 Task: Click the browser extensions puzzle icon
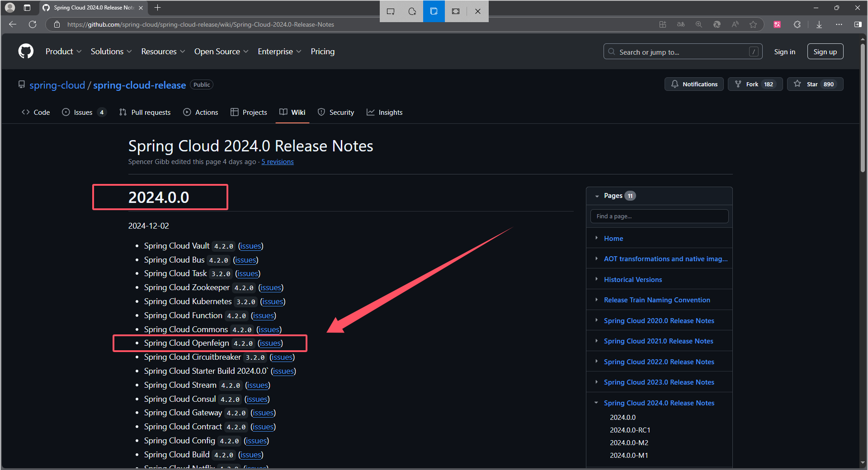point(797,24)
